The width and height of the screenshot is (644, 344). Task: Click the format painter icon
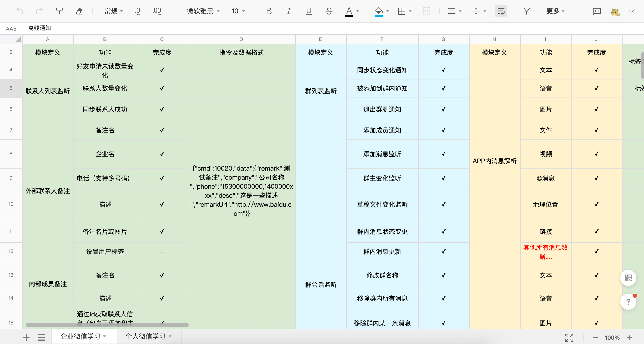coord(59,11)
